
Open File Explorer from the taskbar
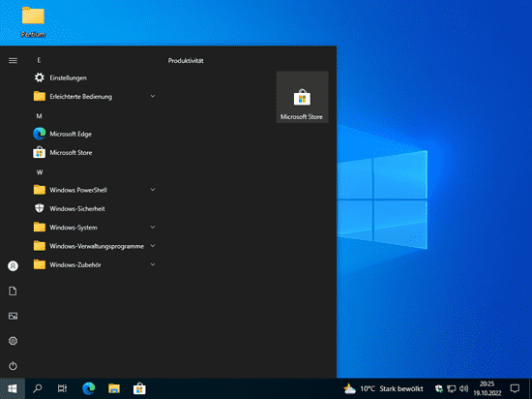[114, 388]
